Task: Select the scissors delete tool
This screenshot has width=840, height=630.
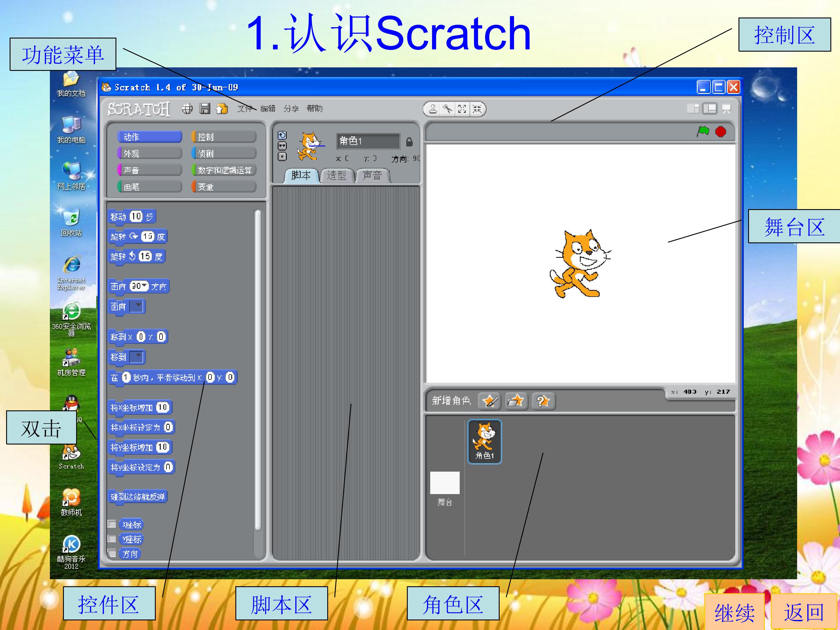Action: point(448,109)
